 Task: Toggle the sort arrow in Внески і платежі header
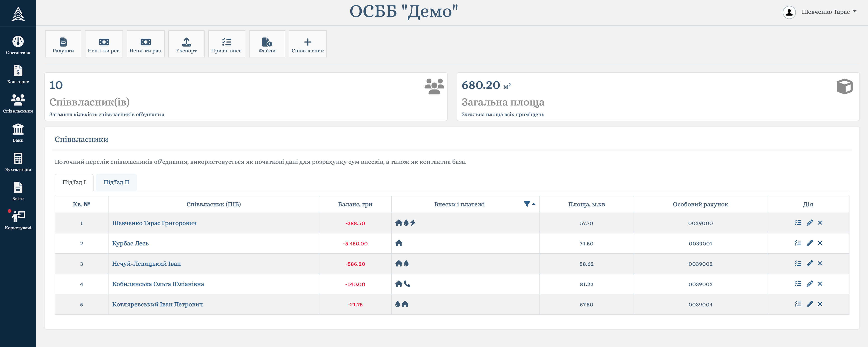tap(534, 204)
